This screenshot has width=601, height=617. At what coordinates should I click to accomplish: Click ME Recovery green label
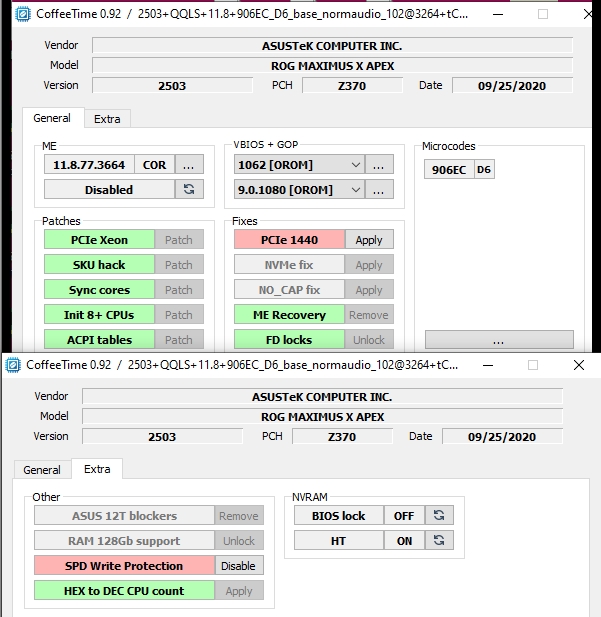point(289,315)
